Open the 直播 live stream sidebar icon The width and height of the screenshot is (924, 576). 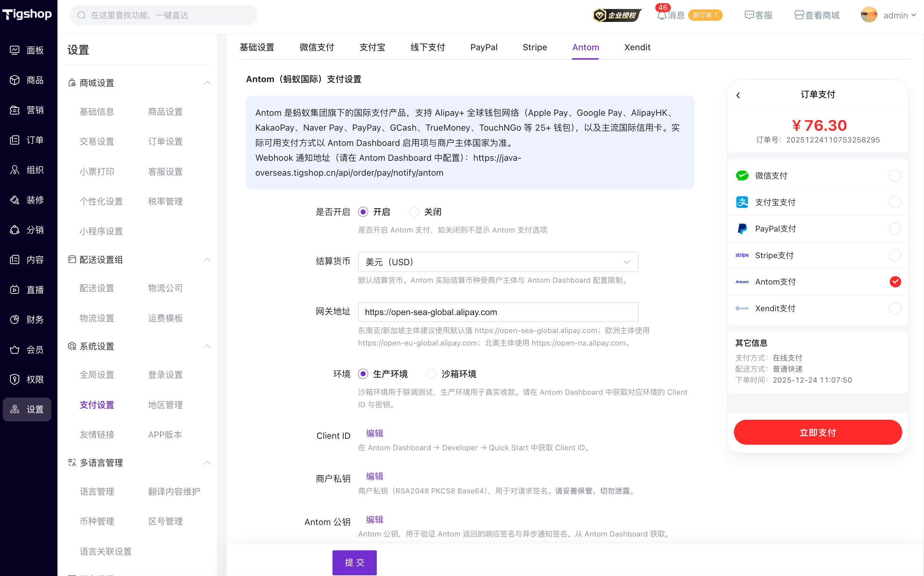tap(15, 290)
